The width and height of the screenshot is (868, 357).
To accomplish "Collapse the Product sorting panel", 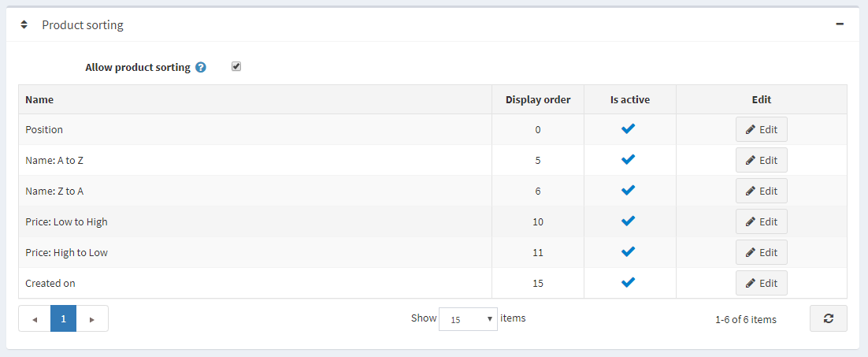I will (840, 24).
